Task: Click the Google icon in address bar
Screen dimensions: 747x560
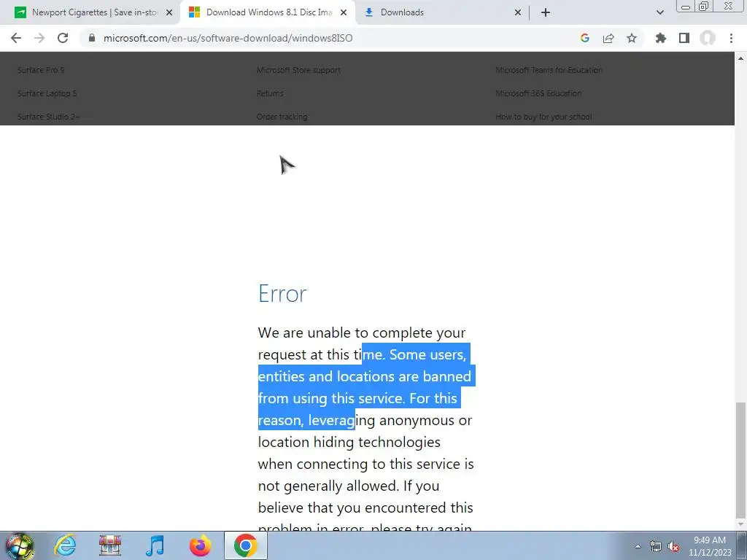Action: coord(585,38)
